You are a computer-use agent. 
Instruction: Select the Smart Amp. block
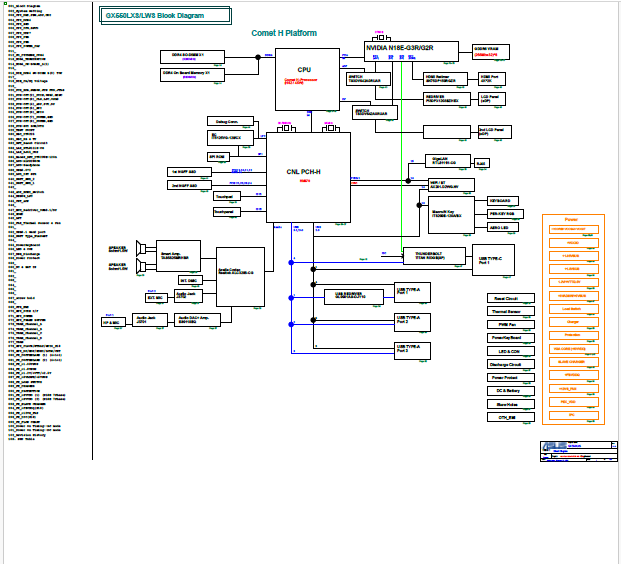click(x=178, y=256)
